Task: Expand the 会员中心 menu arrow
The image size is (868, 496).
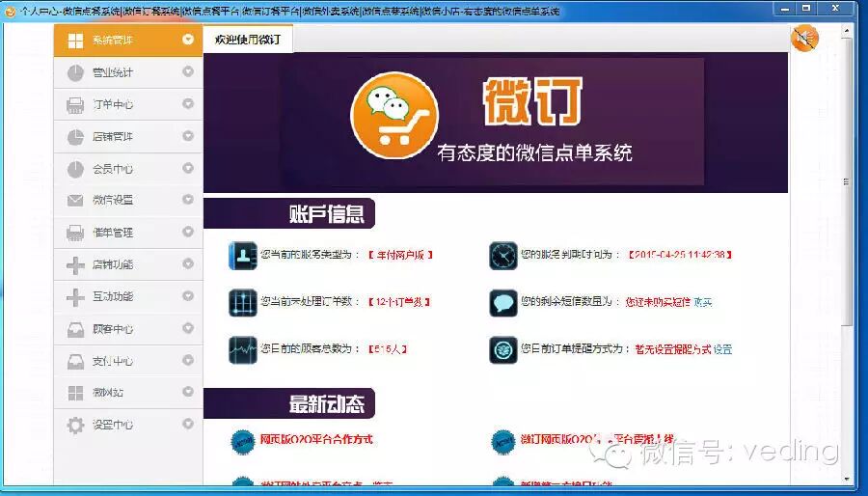Action: click(188, 168)
